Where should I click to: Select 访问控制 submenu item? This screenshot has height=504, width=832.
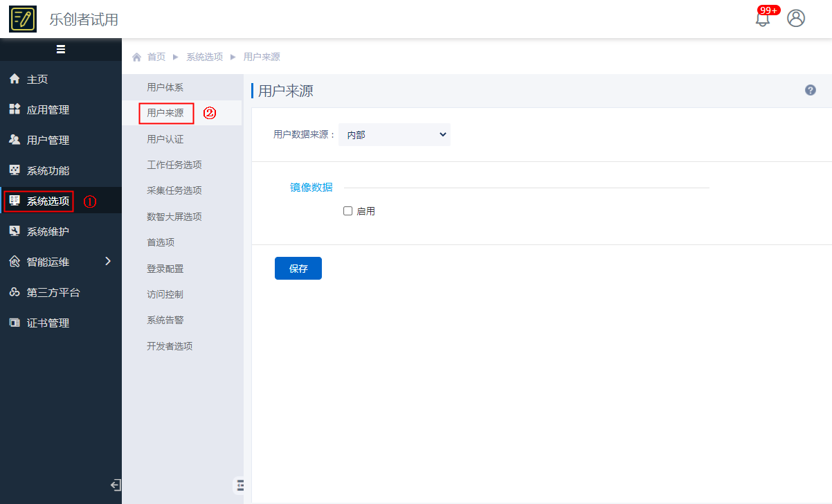[165, 294]
